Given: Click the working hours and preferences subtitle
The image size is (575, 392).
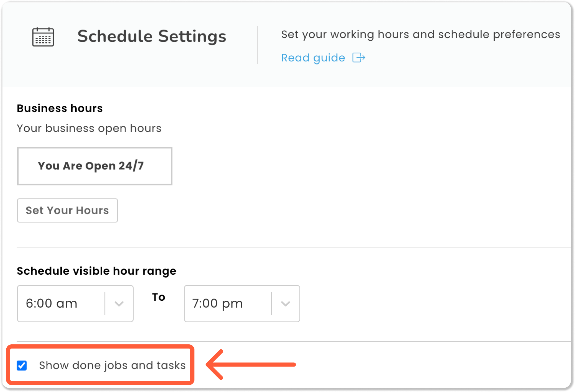Looking at the screenshot, I should point(420,35).
